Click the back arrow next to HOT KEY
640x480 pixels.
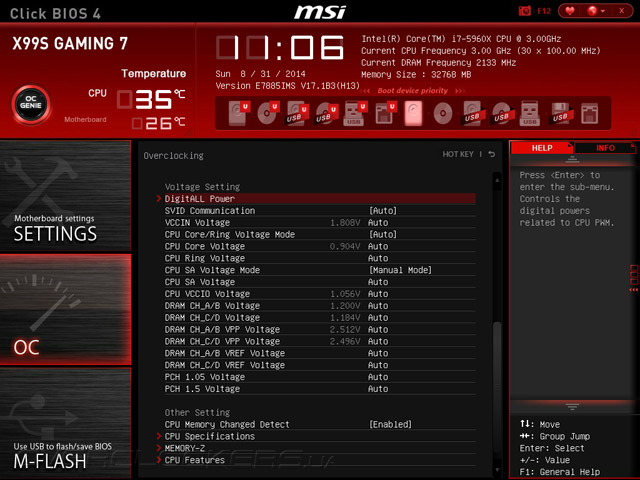(492, 154)
